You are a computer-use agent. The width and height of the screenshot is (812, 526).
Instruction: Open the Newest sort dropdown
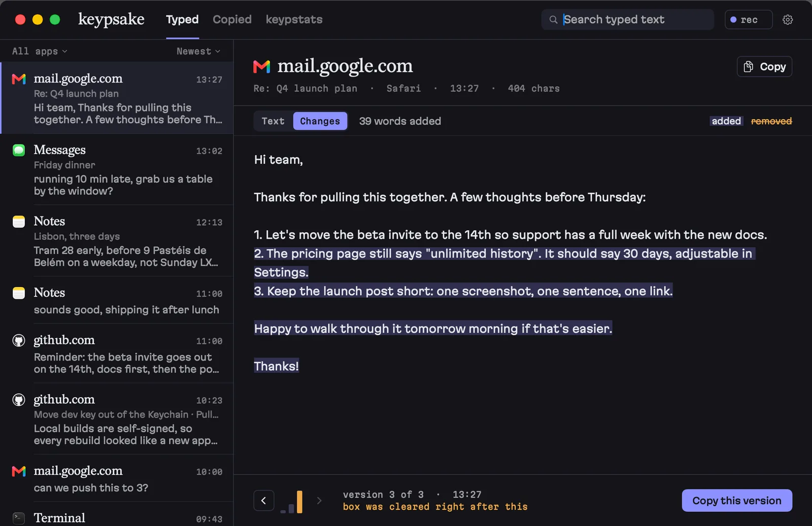click(198, 51)
